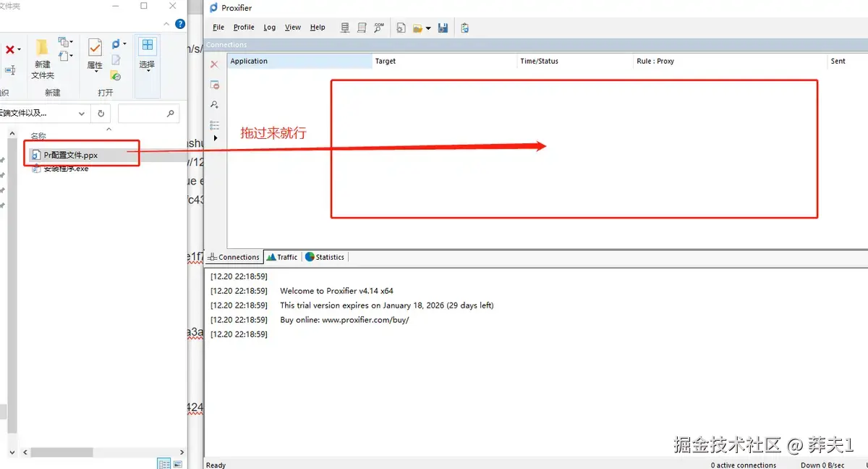The image size is (868, 469).
Task: Expand the open profile dropdown arrow
Action: click(x=428, y=29)
